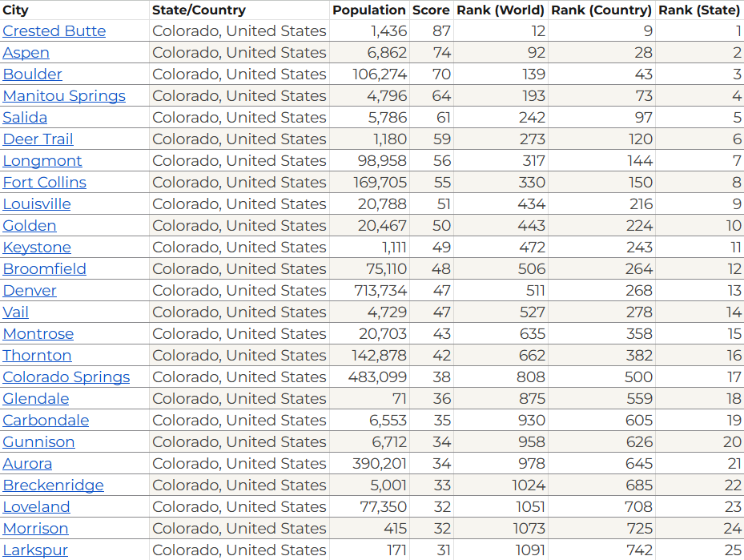744x560 pixels.
Task: Click the Population column header
Action: (x=369, y=10)
